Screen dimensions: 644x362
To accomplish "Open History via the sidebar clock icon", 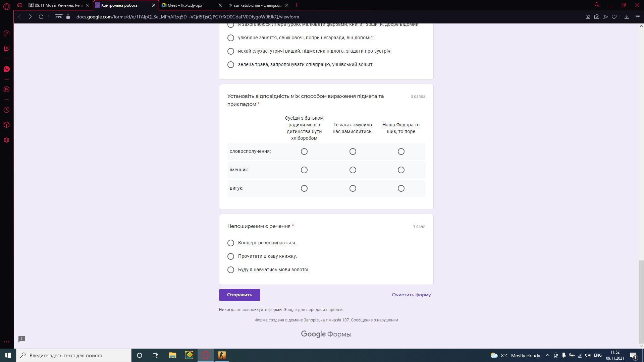I will coord(6,110).
